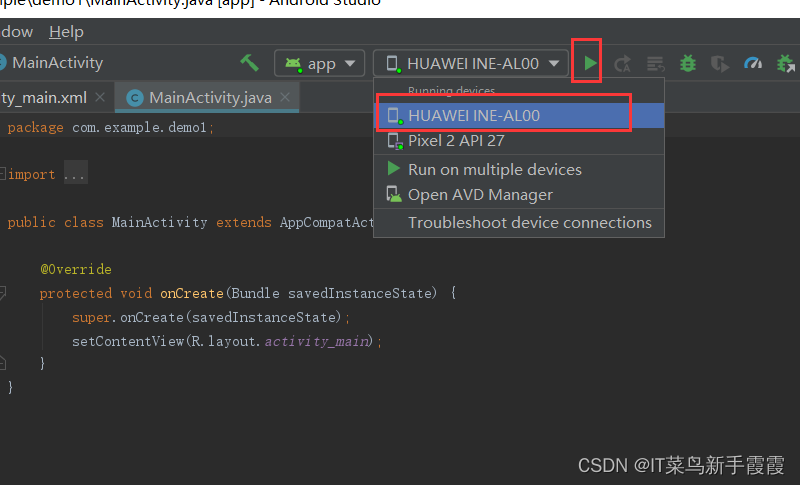This screenshot has width=800, height=485.
Task: Click the onCreate method name
Action: click(192, 293)
